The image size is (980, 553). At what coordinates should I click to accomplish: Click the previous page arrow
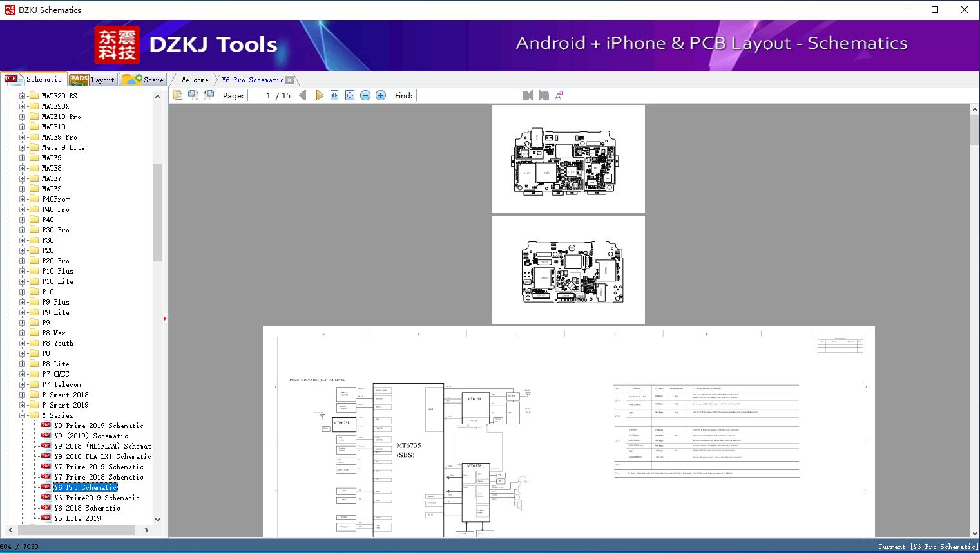[x=302, y=95]
